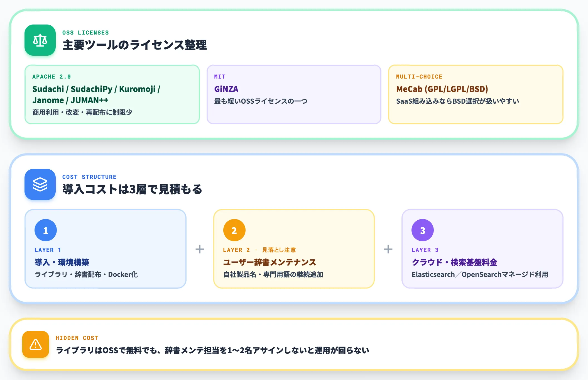Click the 'Janome / JUMAN++' text line
This screenshot has height=380, width=588.
pos(70,100)
